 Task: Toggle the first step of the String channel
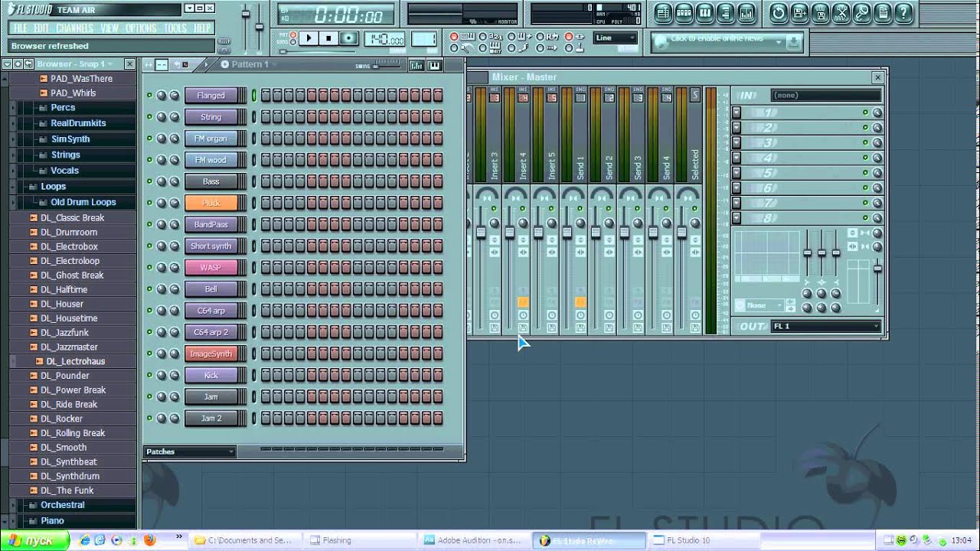[x=266, y=117]
